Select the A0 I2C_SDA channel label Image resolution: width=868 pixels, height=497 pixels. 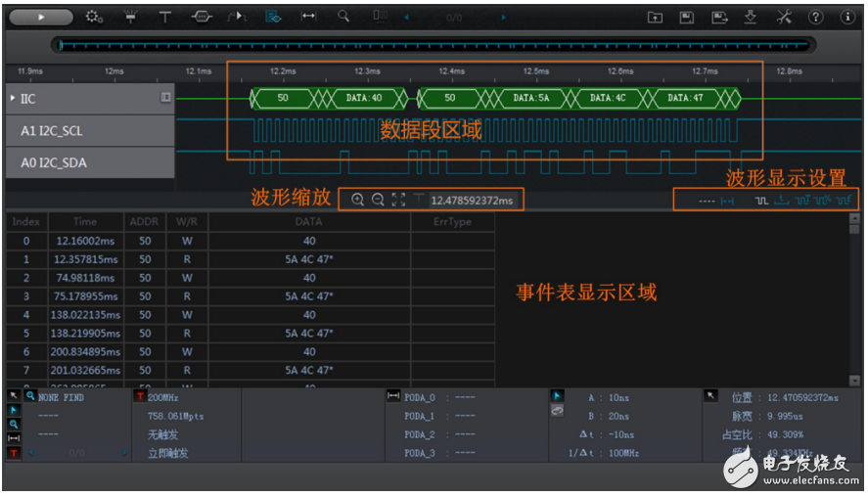tap(54, 162)
